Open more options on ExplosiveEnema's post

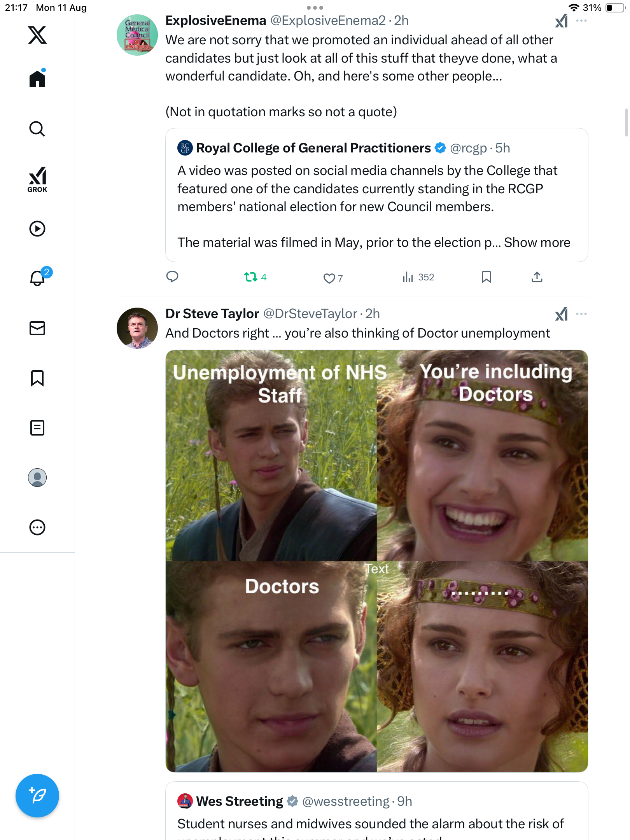click(x=581, y=21)
